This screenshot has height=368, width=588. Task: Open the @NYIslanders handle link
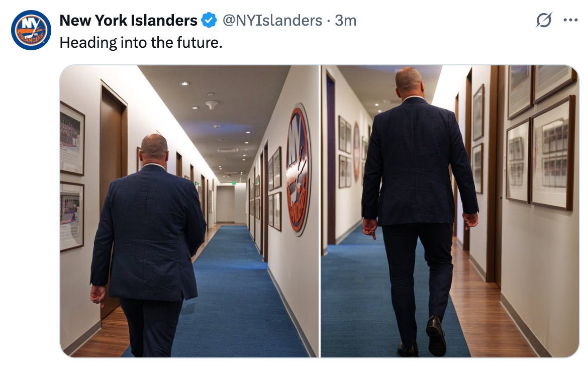[x=272, y=20]
